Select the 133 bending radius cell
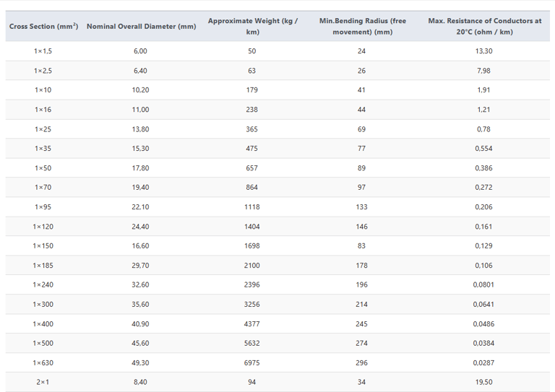The height and width of the screenshot is (392, 555). [x=361, y=207]
